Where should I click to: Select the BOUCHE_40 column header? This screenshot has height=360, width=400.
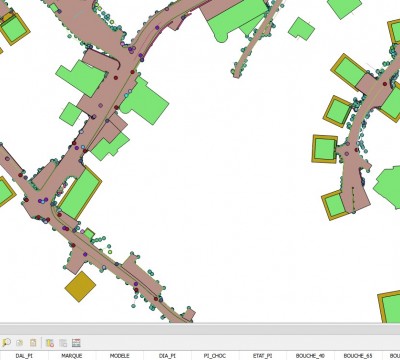click(x=310, y=356)
